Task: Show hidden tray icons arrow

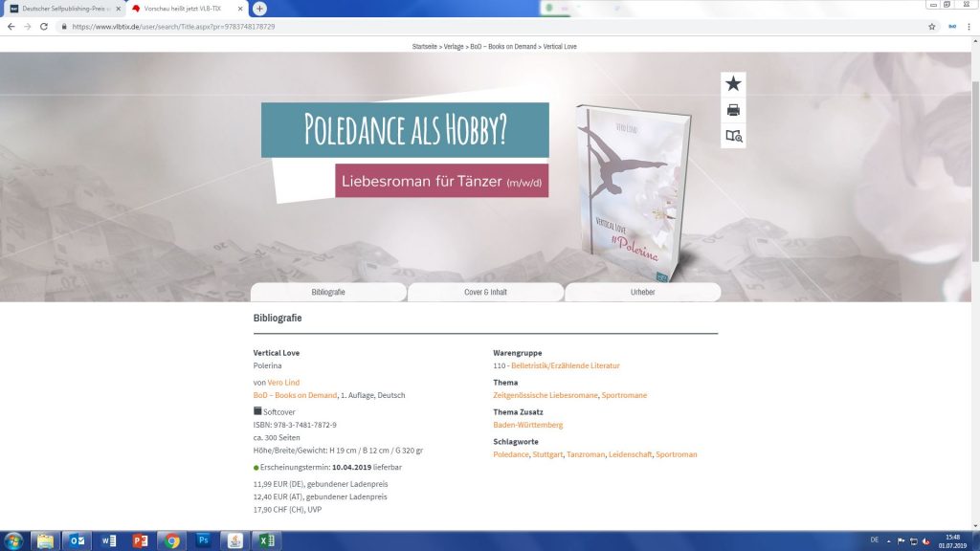Action: (889, 541)
